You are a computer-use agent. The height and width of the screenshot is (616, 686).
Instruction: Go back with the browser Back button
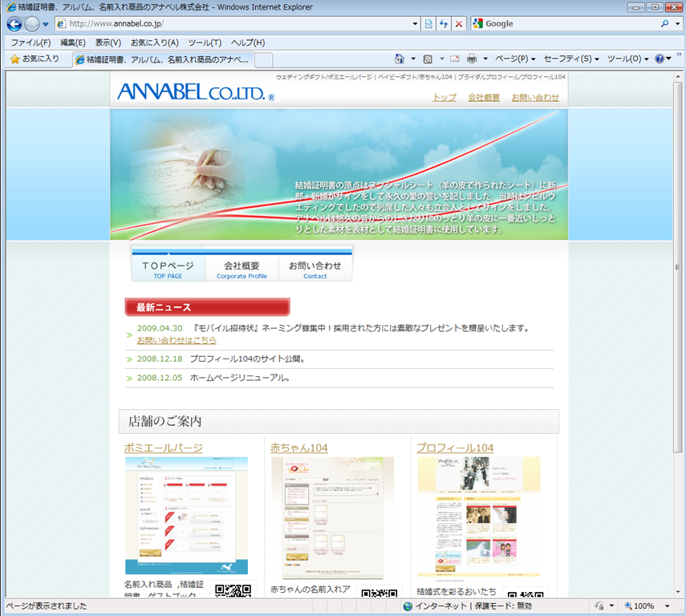tap(14, 23)
